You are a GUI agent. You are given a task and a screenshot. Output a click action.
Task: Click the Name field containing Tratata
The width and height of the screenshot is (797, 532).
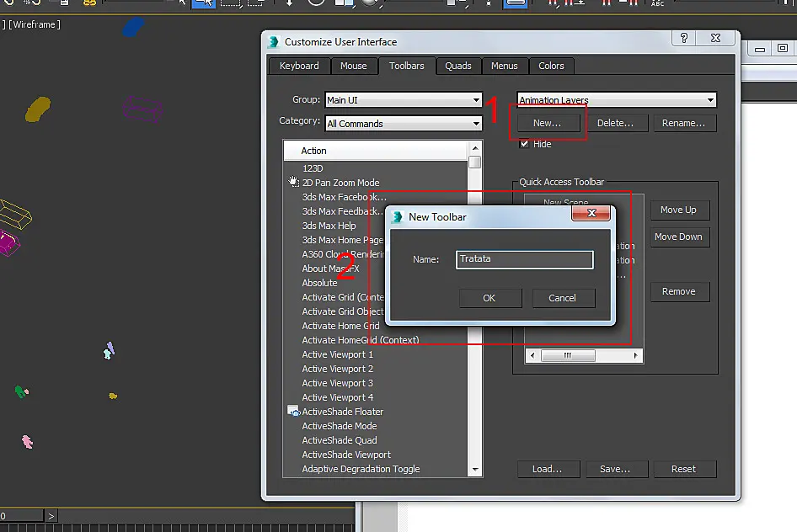click(524, 259)
